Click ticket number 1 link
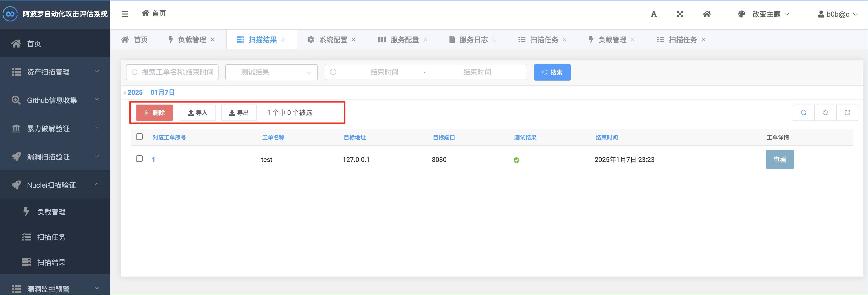868x295 pixels. (153, 160)
